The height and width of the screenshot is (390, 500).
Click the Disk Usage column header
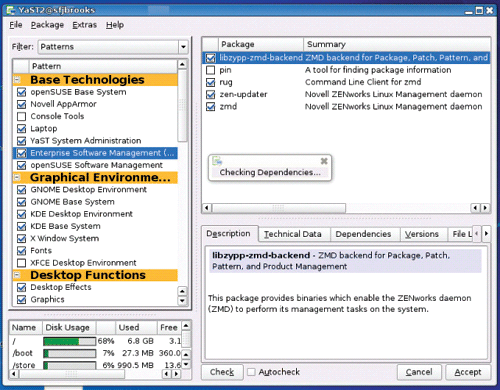click(69, 328)
